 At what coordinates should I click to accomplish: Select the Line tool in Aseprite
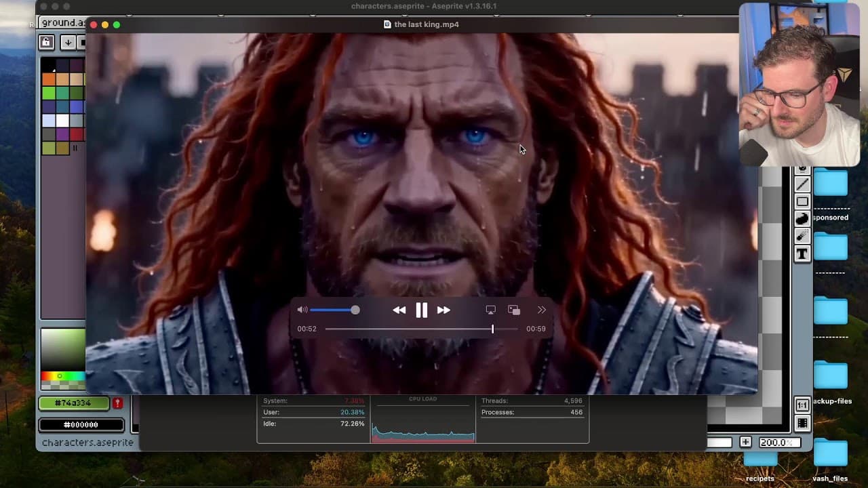pyautogui.click(x=802, y=184)
